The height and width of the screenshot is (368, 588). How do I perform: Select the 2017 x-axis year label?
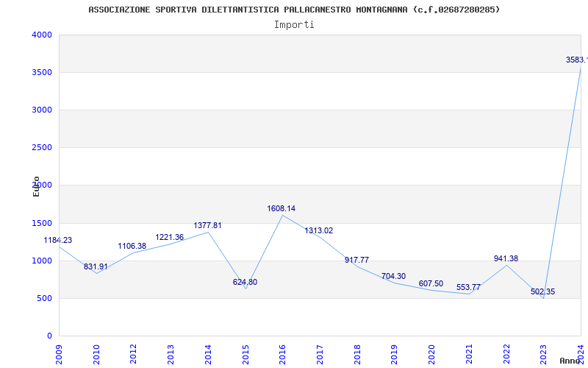[x=320, y=355]
